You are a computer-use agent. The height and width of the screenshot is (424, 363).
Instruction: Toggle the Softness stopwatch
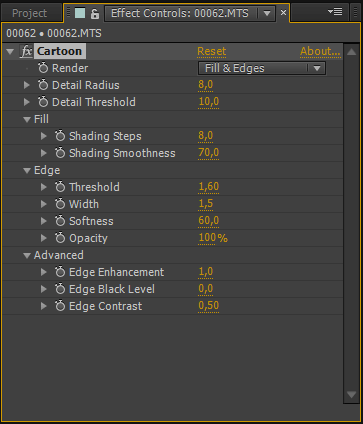pos(60,221)
